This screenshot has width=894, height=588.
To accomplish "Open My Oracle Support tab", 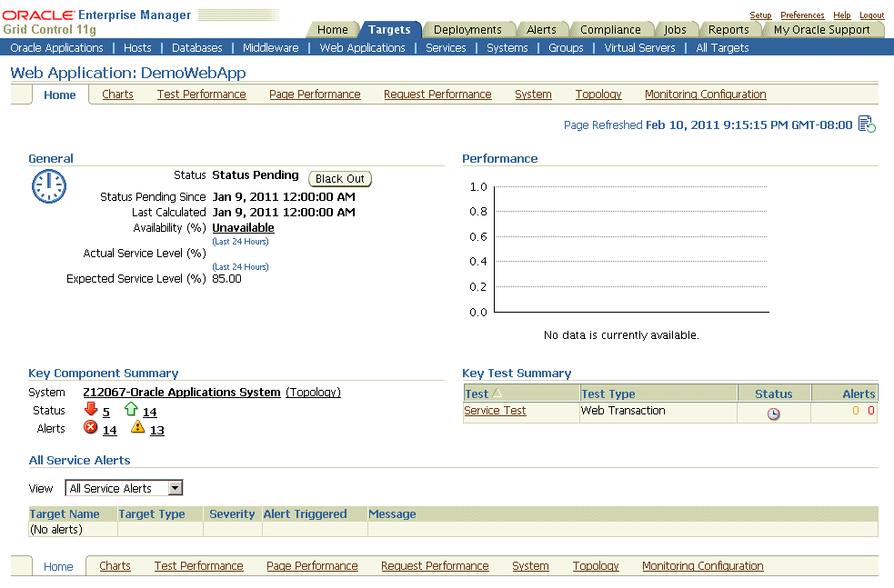I will click(x=821, y=30).
